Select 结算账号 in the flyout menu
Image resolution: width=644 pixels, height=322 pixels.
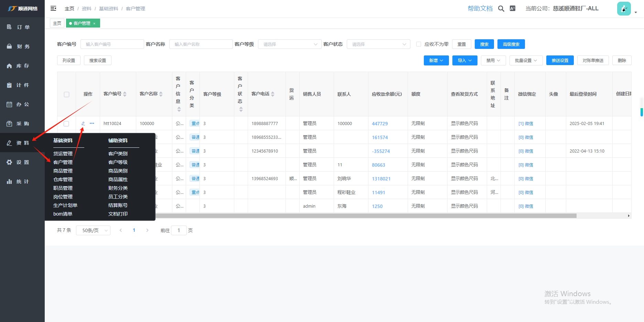click(118, 205)
